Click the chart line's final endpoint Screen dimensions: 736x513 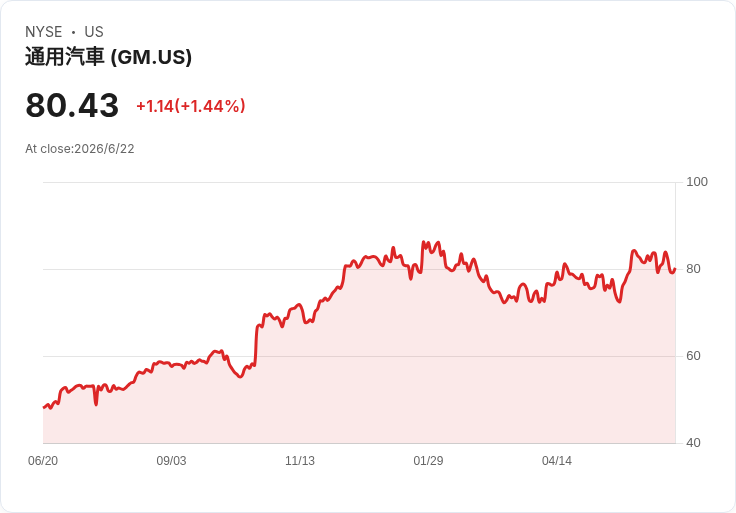coord(675,269)
